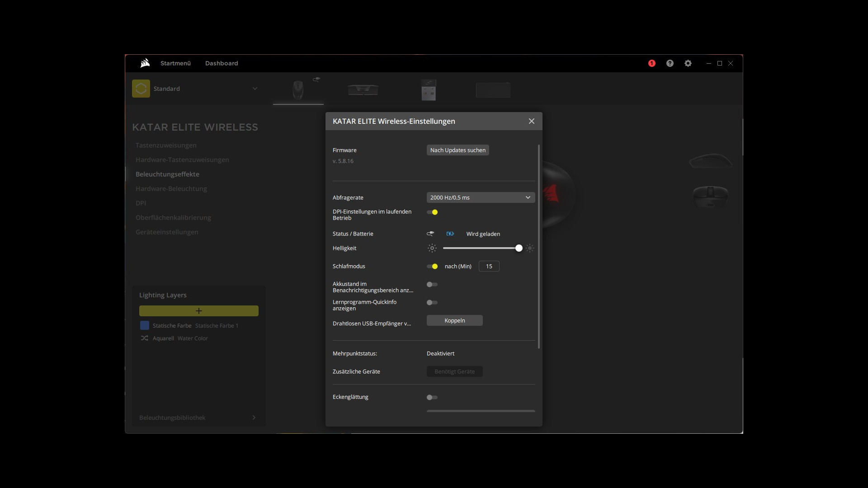Open the red notification alert icon
The height and width of the screenshot is (488, 868).
click(x=651, y=63)
